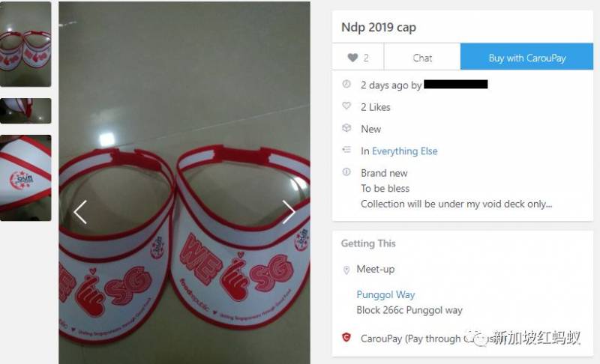Click the box condition icon beside New
Viewport: 600px width, 364px height.
pyautogui.click(x=346, y=128)
